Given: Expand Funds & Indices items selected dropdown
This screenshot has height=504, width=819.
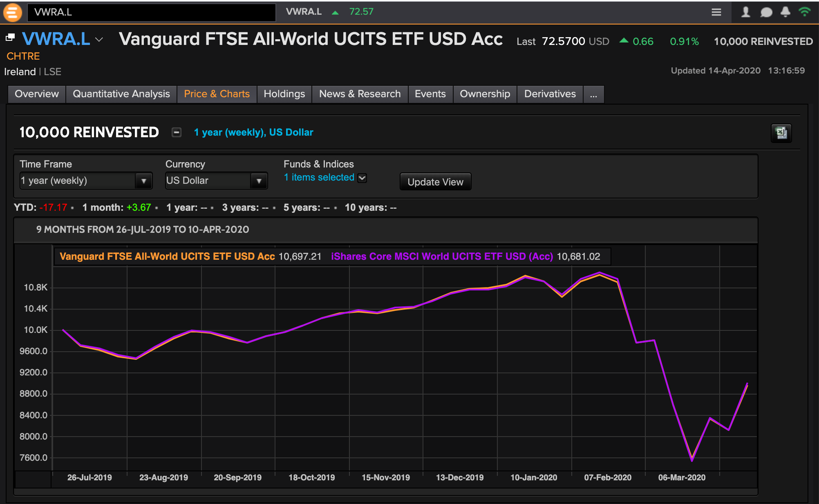Looking at the screenshot, I should (x=362, y=178).
